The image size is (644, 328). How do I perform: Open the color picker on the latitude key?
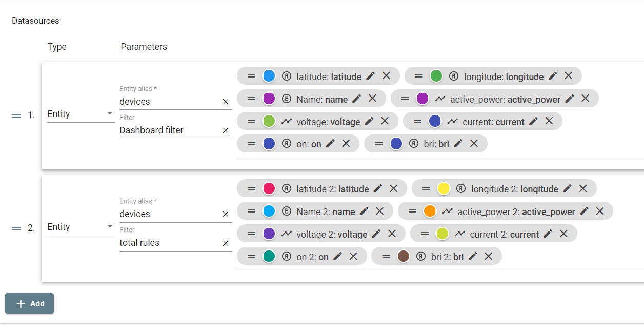pos(268,75)
